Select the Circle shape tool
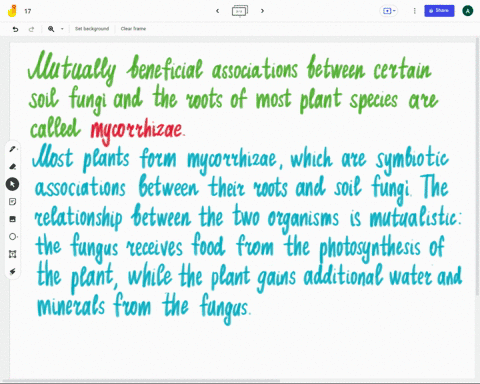 point(12,237)
